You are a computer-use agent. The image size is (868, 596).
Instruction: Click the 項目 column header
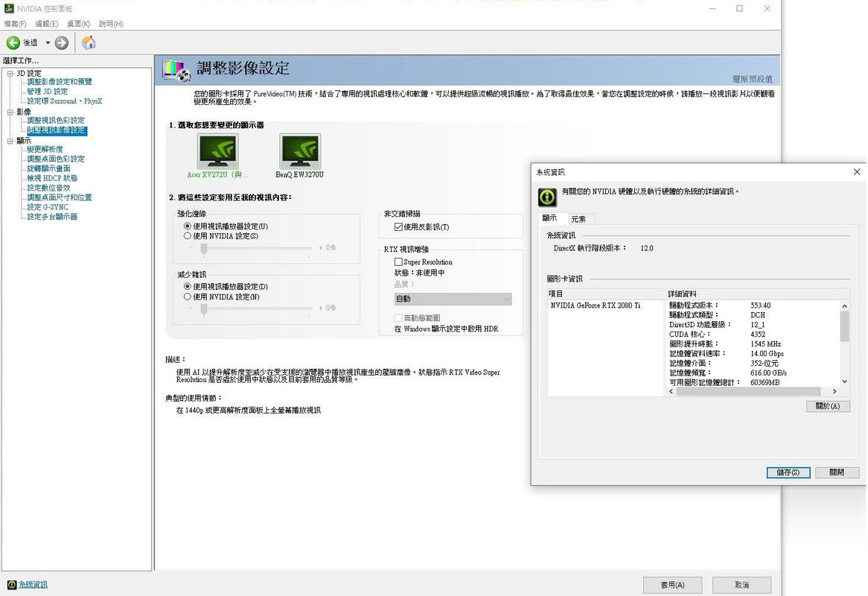coord(607,294)
